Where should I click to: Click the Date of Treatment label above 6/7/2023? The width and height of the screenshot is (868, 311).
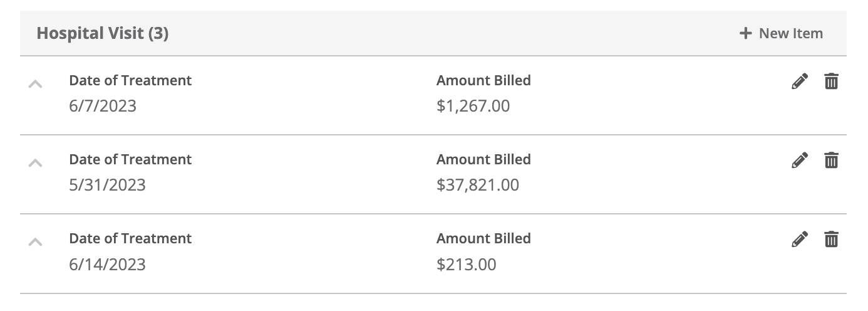coord(130,80)
